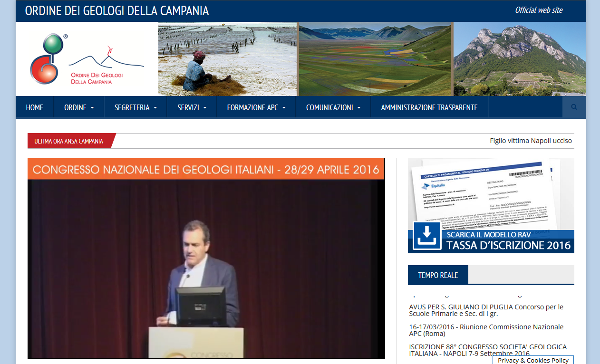Screen dimensions: 600x364
Task: Click the Ultima Ora ANSA Campania label
Action: coord(68,141)
